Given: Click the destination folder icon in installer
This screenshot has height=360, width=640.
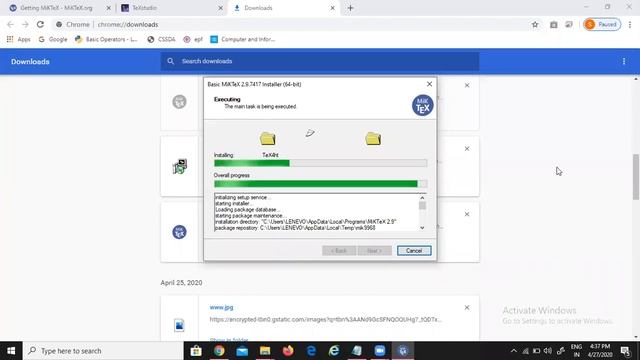Looking at the screenshot, I should tap(373, 138).
